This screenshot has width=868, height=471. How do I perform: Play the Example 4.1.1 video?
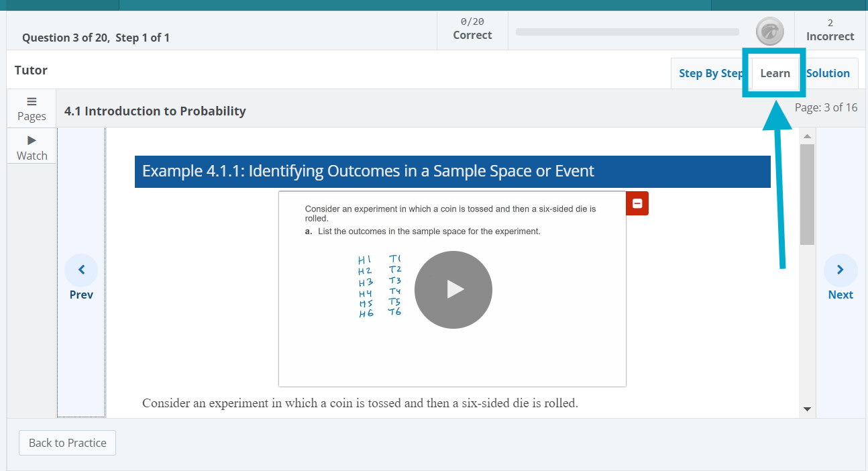coord(453,290)
